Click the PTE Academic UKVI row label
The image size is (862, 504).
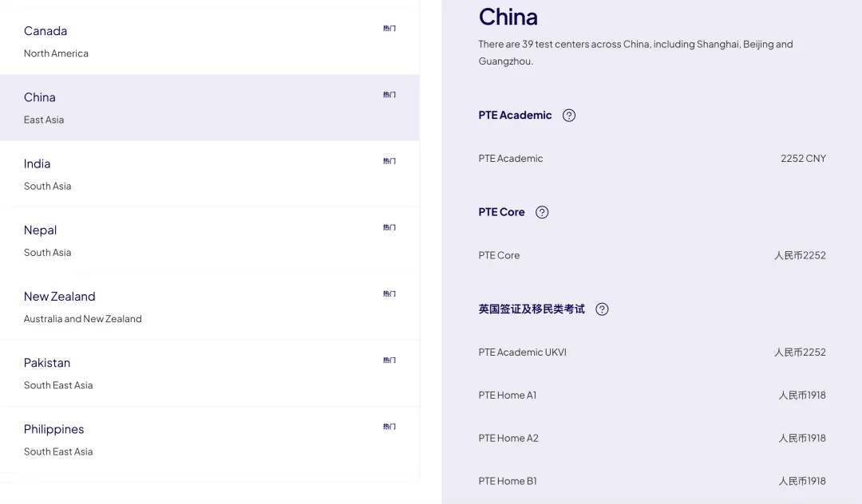click(522, 352)
